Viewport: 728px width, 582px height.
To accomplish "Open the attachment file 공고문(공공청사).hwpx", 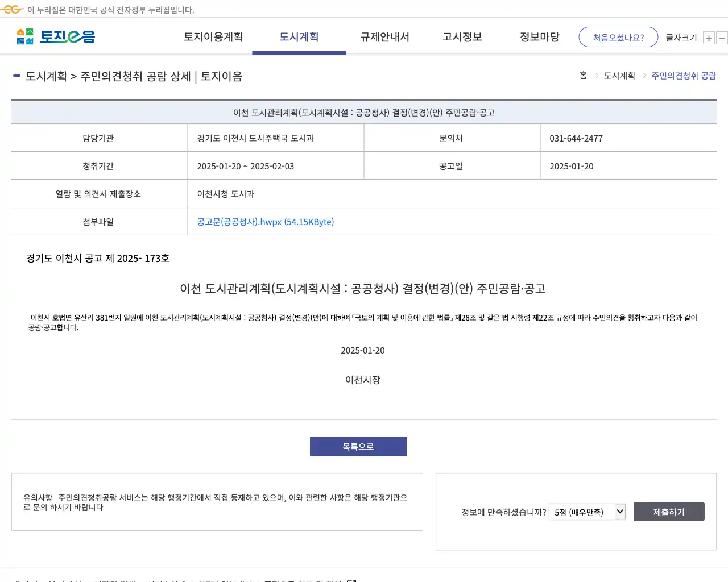I will tap(264, 222).
